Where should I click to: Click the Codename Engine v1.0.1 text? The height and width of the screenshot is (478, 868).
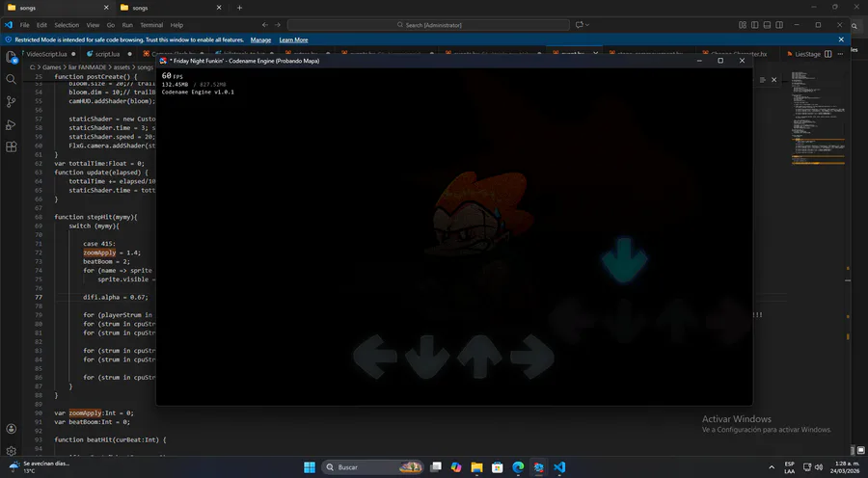coord(198,92)
